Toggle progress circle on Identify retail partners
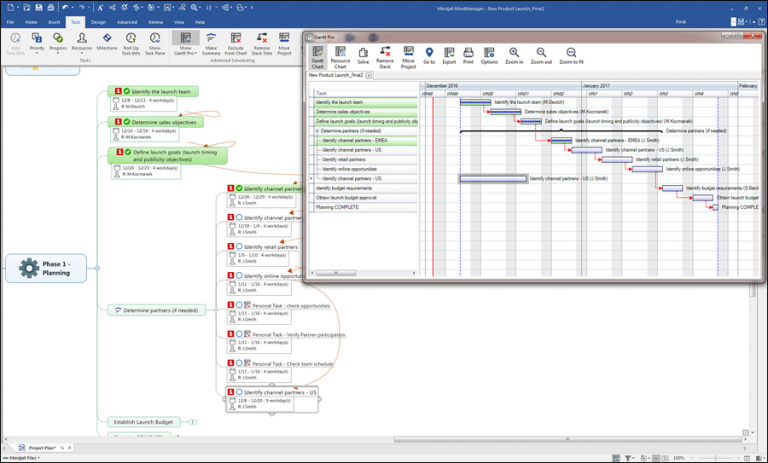Viewport: 768px width, 463px height. 240,246
